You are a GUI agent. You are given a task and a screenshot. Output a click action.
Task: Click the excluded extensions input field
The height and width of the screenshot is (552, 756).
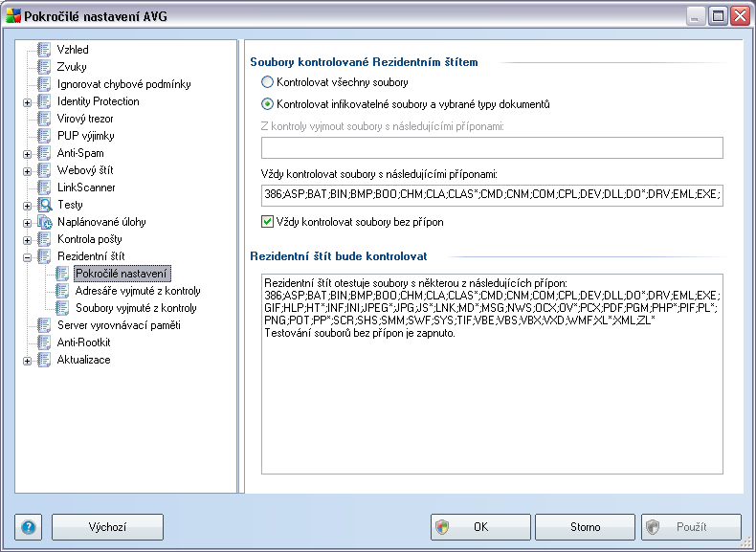pos(492,147)
